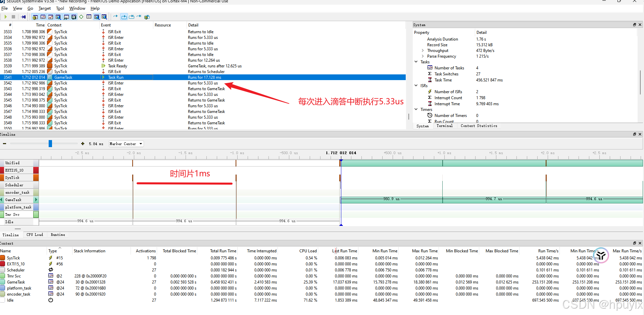Click the timeline marker diamond icon
Screen dimensions: 644x315
tap(81, 17)
